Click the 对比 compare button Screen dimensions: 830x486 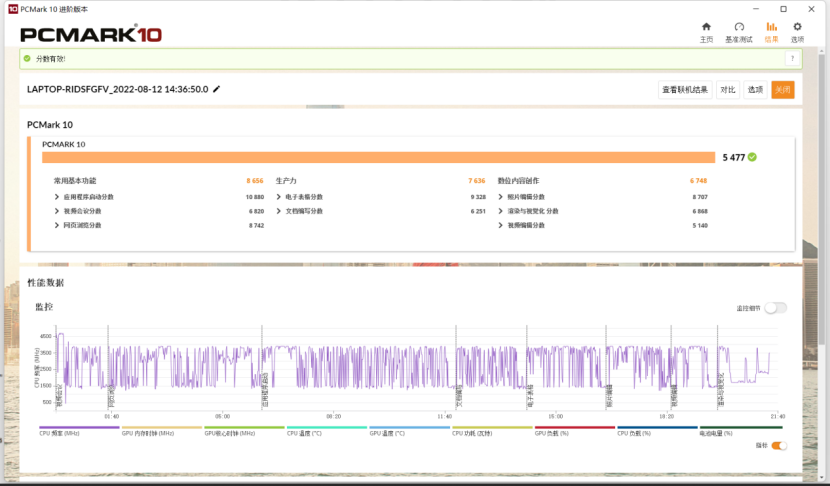pyautogui.click(x=728, y=90)
